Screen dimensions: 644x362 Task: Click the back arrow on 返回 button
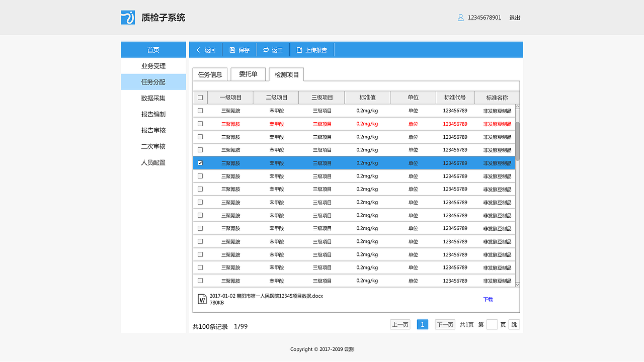[x=198, y=50]
